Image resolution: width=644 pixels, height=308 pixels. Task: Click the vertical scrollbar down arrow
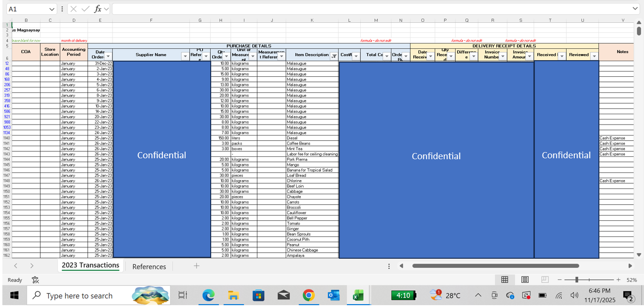click(638, 255)
